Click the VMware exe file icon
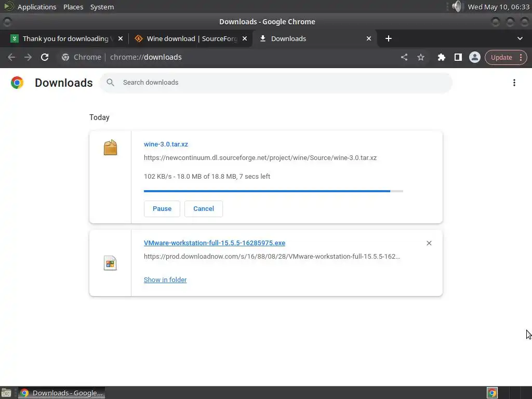The image size is (532, 399). (x=110, y=263)
